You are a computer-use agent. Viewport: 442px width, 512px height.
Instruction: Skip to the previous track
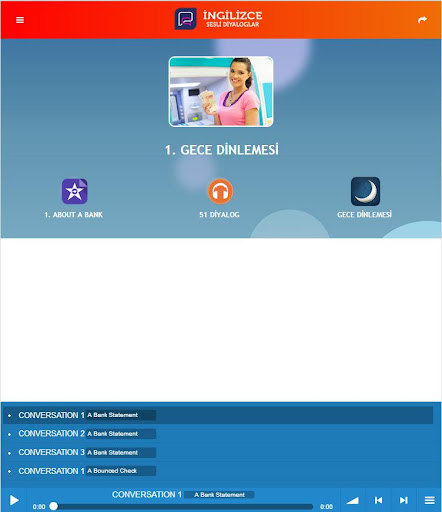point(378,500)
